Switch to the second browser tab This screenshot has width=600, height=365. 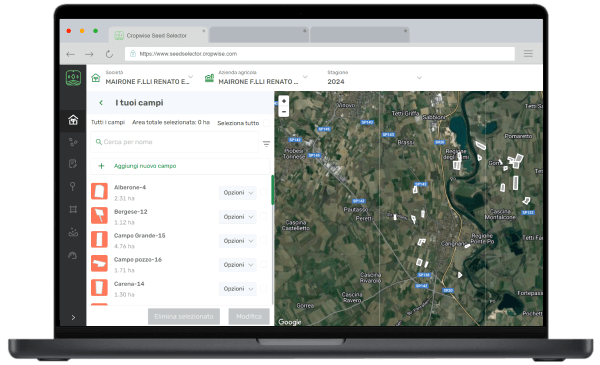coord(259,35)
